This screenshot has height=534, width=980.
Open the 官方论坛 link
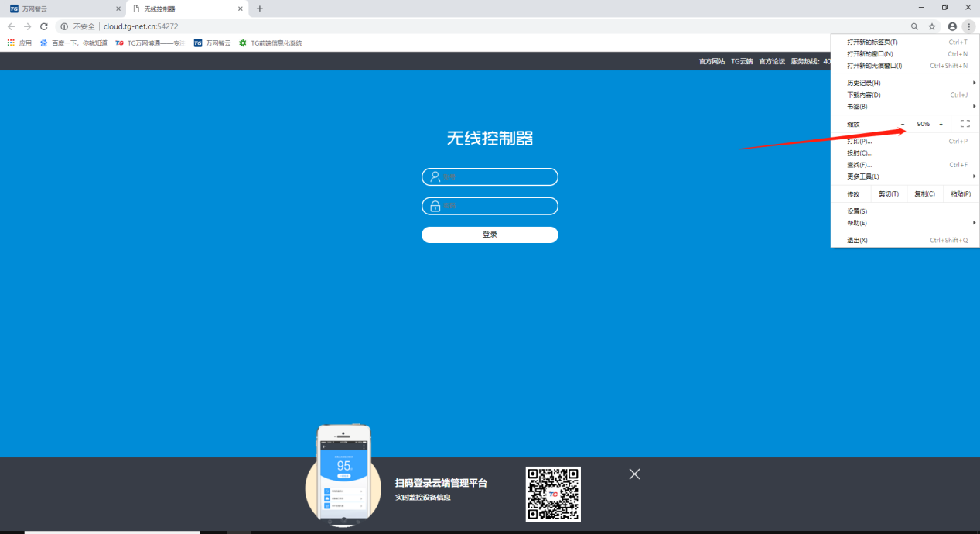[x=772, y=61]
